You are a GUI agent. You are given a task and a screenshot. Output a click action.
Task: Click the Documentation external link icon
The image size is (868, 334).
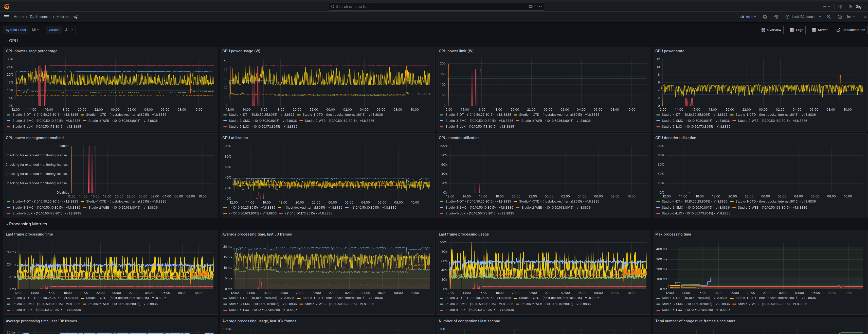tap(838, 30)
